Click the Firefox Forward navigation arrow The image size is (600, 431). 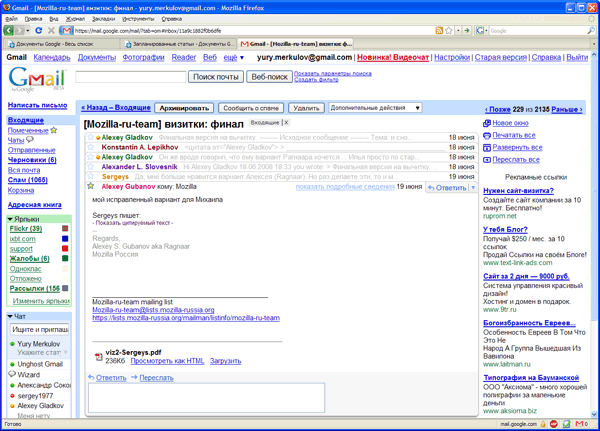pos(20,30)
